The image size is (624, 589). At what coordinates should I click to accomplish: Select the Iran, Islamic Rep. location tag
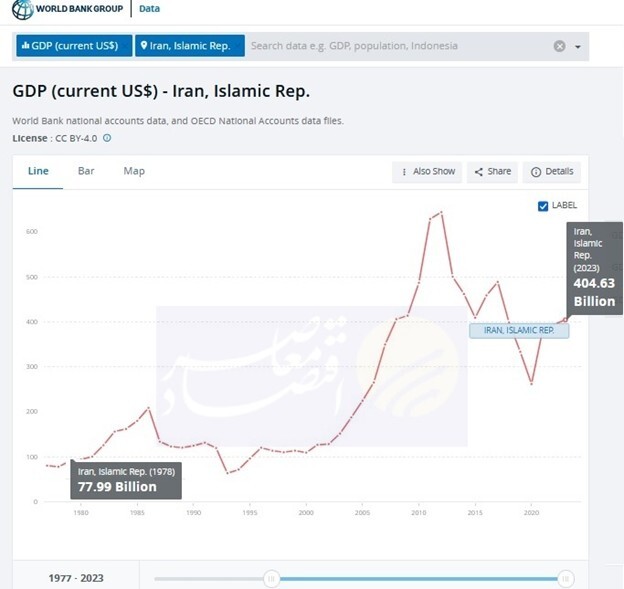tap(190, 46)
